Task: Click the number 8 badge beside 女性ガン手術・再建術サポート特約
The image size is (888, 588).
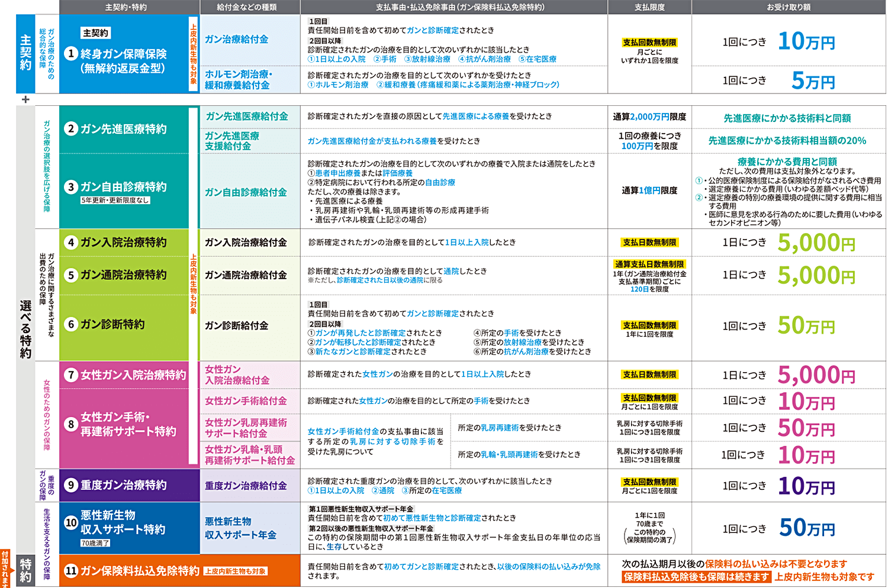Action: coord(71,424)
